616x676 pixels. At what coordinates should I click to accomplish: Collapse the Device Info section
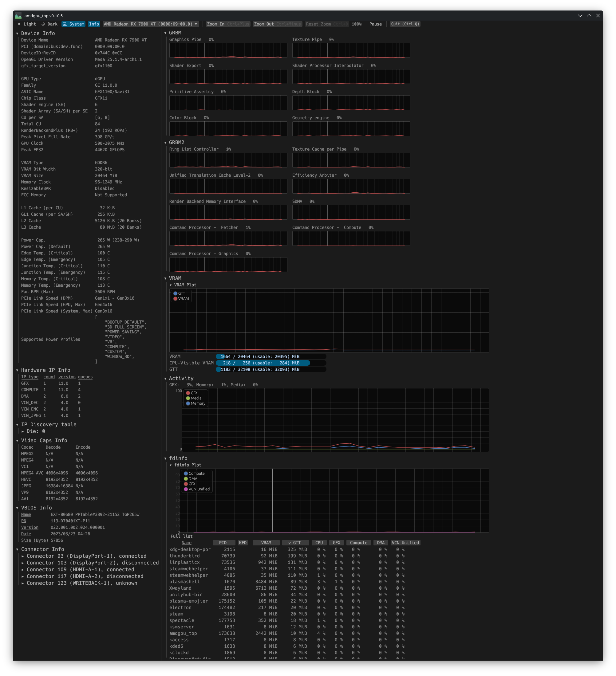pyautogui.click(x=35, y=33)
